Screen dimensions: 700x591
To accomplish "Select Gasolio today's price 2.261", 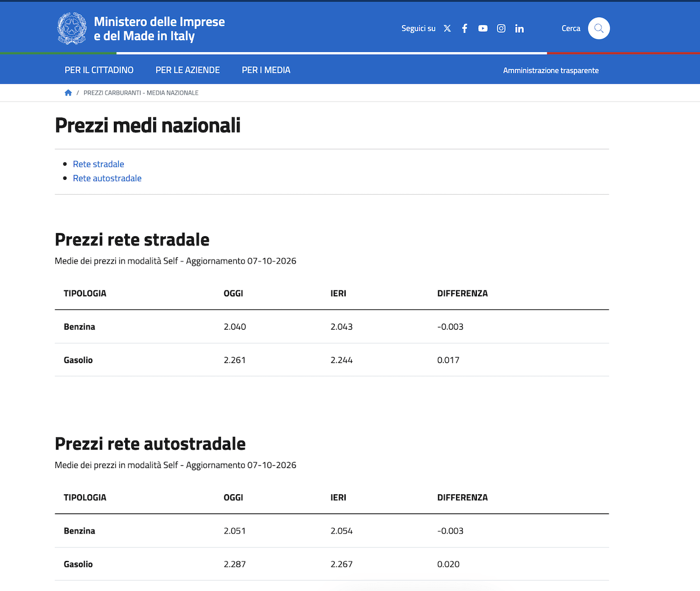I will (235, 360).
